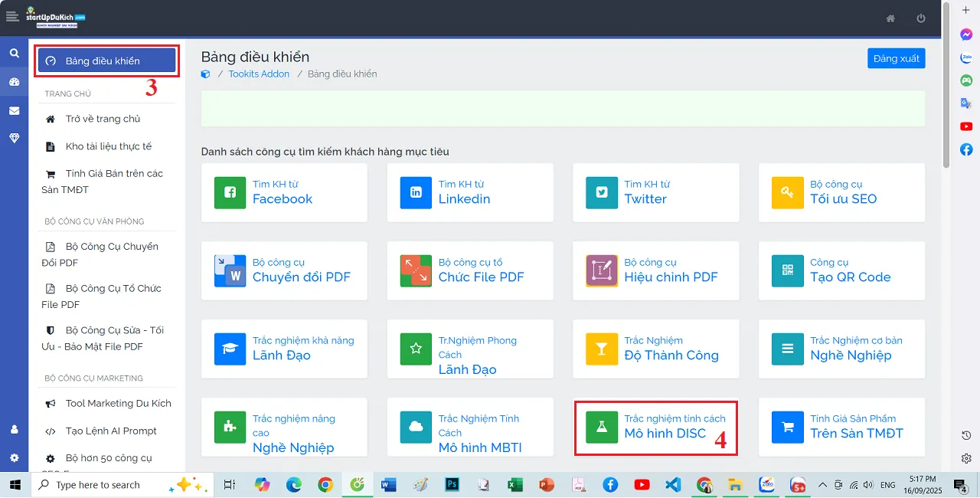Open the mail envelope icon in the blue sidebar

[x=14, y=110]
